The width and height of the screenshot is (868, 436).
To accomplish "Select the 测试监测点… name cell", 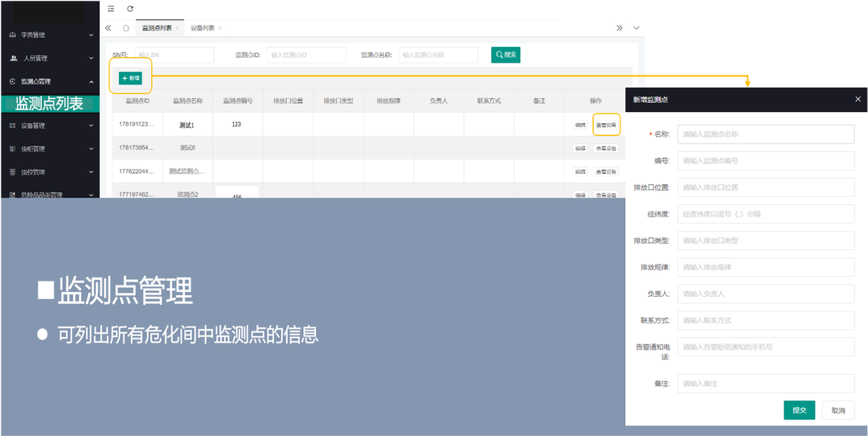I will click(187, 171).
